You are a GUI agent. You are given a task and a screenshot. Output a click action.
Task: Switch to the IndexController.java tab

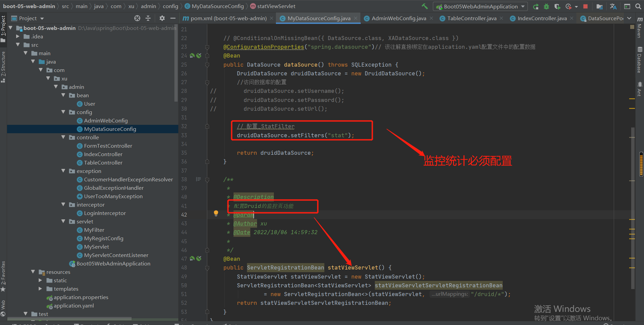[x=542, y=18]
